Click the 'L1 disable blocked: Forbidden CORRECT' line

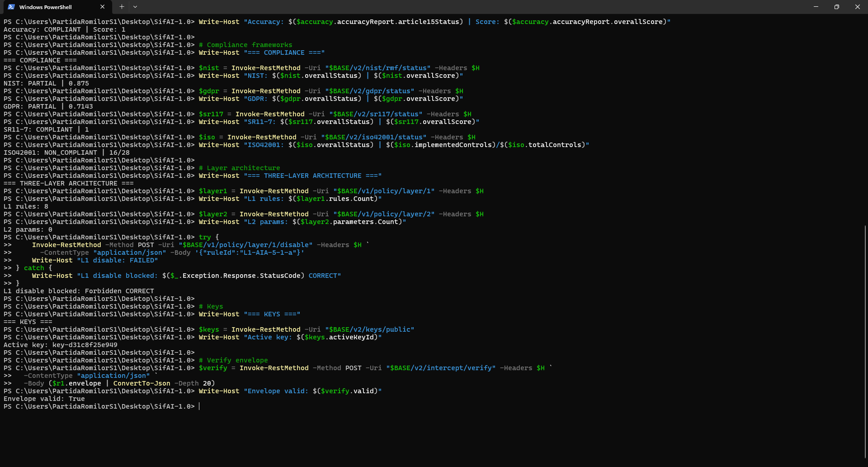point(79,291)
